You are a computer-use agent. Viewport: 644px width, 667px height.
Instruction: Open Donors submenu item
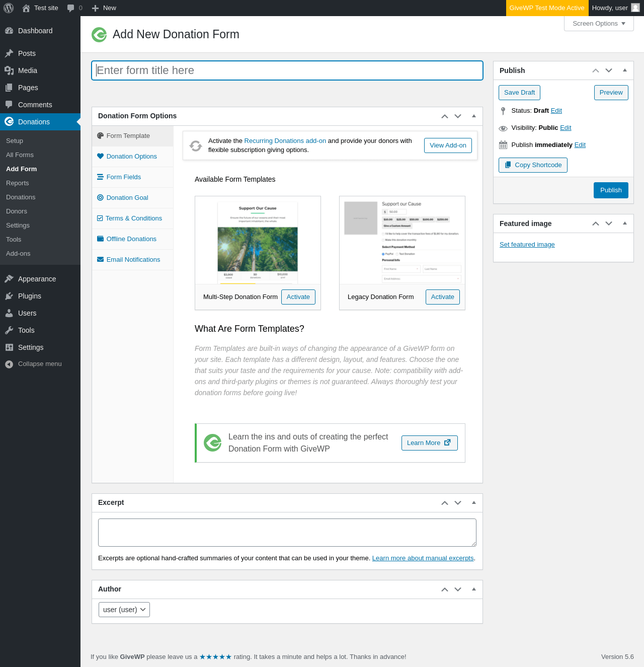point(17,211)
